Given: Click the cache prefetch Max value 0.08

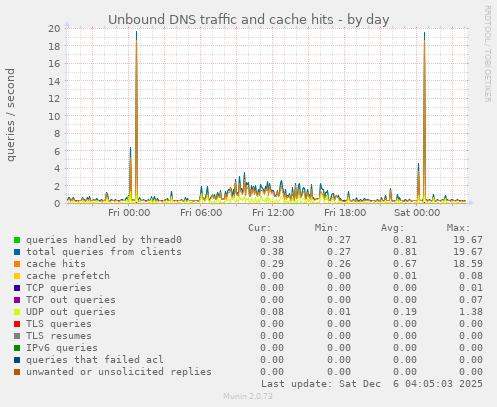Looking at the screenshot, I should tap(471, 276).
